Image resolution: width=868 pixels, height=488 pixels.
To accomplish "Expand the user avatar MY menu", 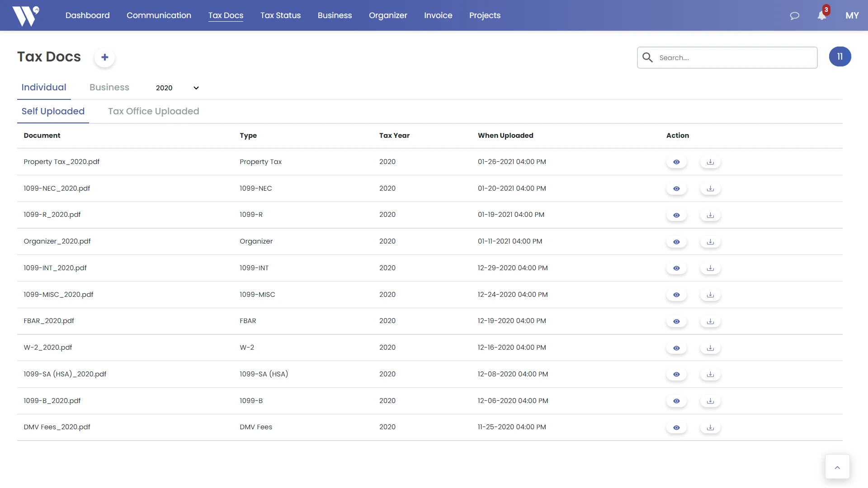I will pos(853,15).
